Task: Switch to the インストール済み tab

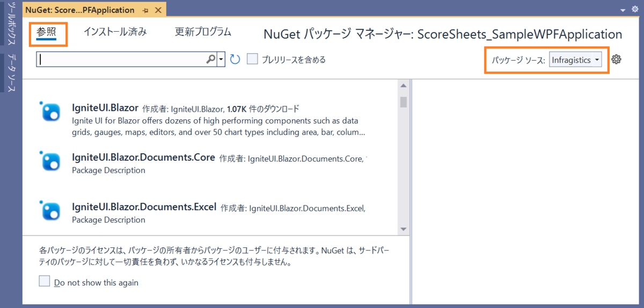Action: click(115, 32)
